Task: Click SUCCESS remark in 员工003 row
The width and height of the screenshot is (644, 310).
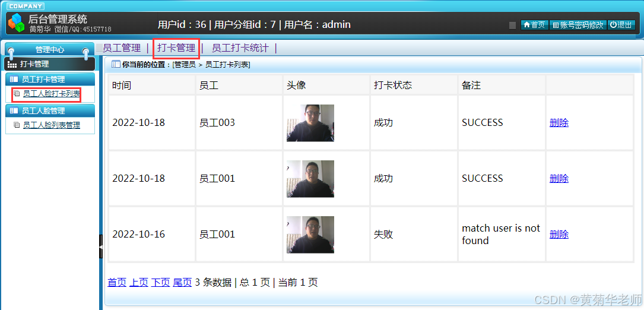Action: coord(482,122)
